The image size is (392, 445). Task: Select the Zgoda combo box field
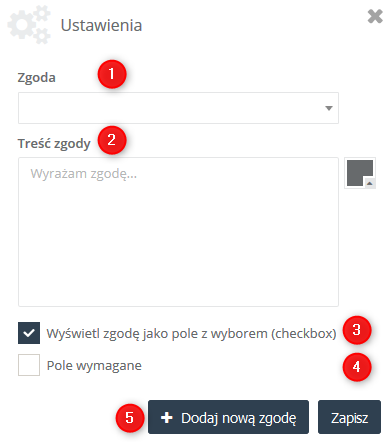(x=178, y=108)
